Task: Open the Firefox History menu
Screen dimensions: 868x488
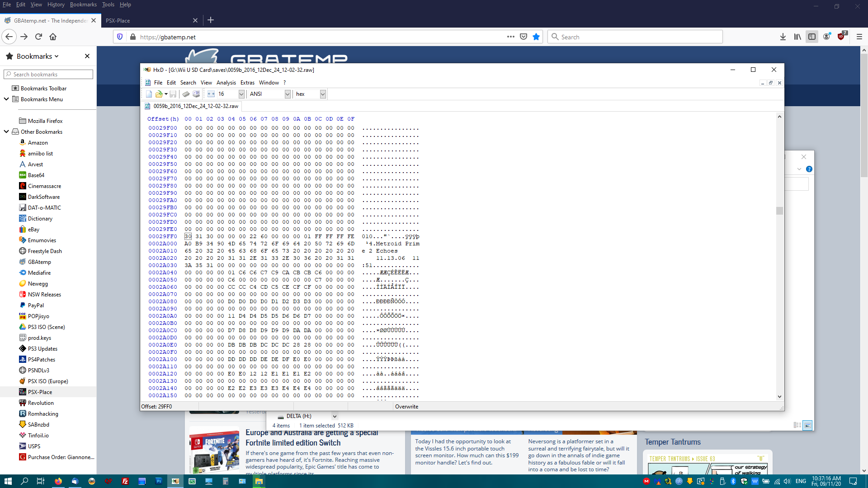Action: [x=56, y=5]
